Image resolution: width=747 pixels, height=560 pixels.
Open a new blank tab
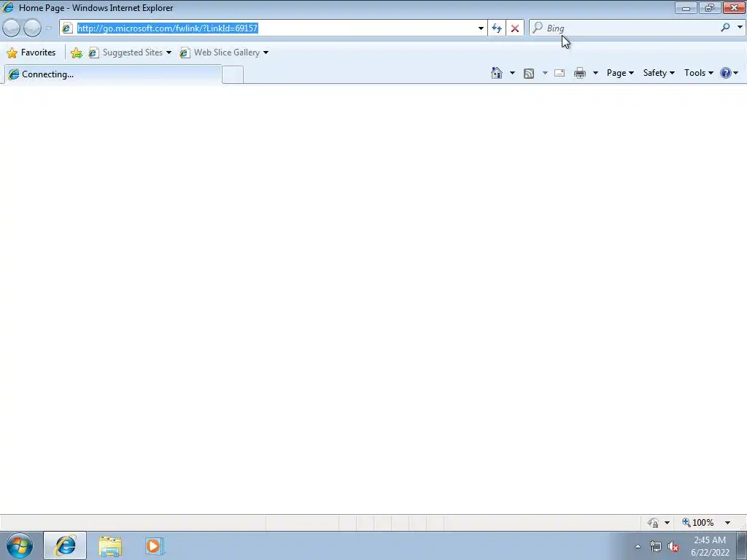pos(233,75)
